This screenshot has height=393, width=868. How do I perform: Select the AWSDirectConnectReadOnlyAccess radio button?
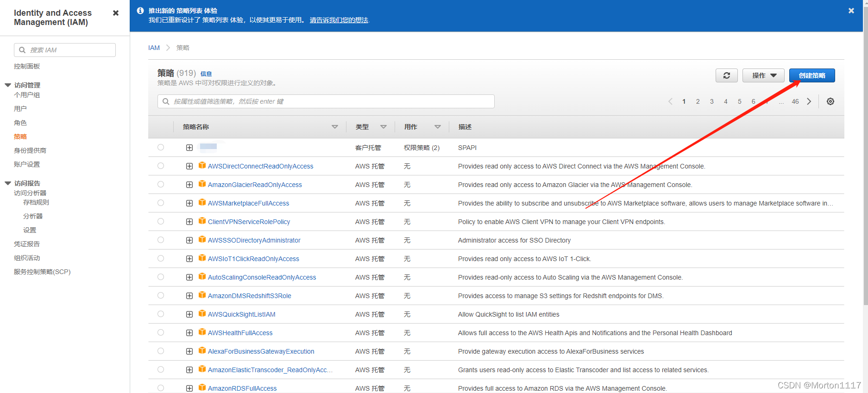tap(161, 166)
